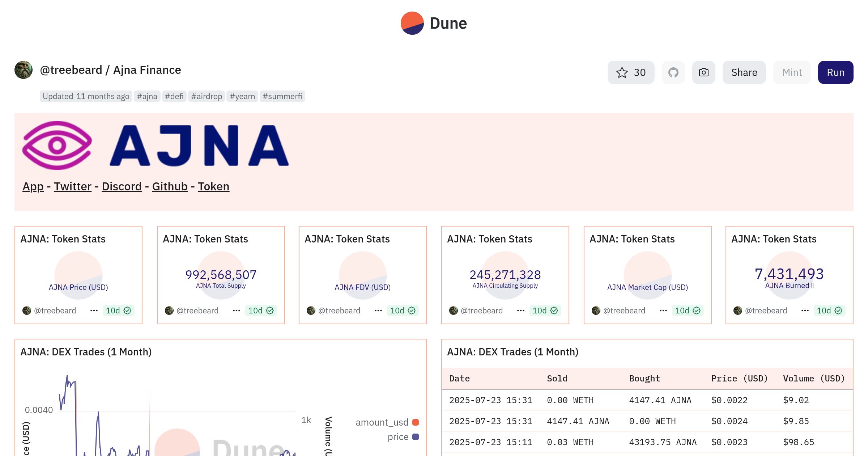The height and width of the screenshot is (456, 868).
Task: Open the GitHub icon button
Action: pyautogui.click(x=673, y=72)
